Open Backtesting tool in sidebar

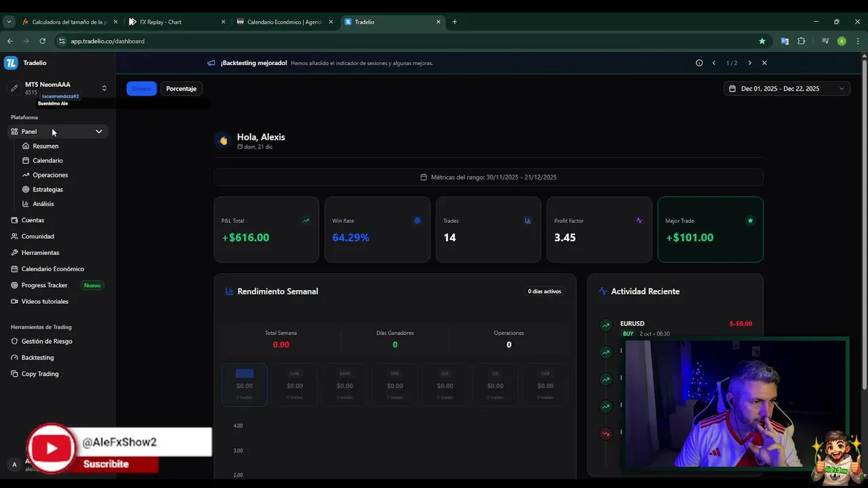(x=37, y=358)
